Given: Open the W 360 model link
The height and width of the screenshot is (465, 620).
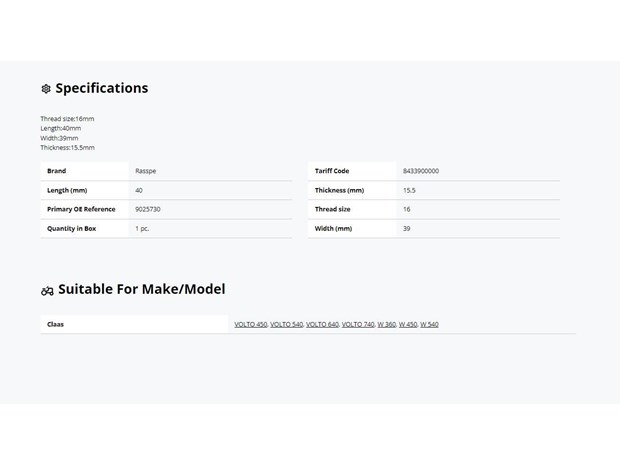Looking at the screenshot, I should click(386, 324).
